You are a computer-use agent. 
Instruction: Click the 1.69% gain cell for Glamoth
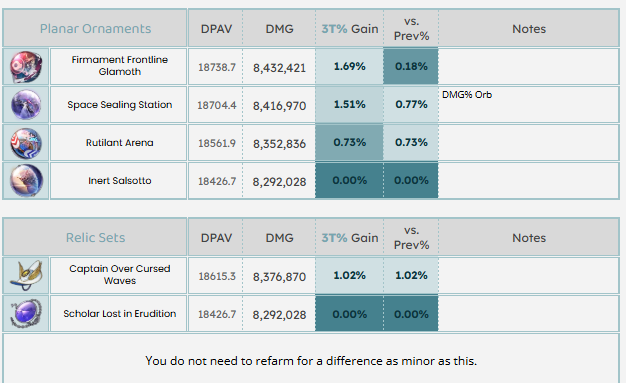click(x=350, y=66)
